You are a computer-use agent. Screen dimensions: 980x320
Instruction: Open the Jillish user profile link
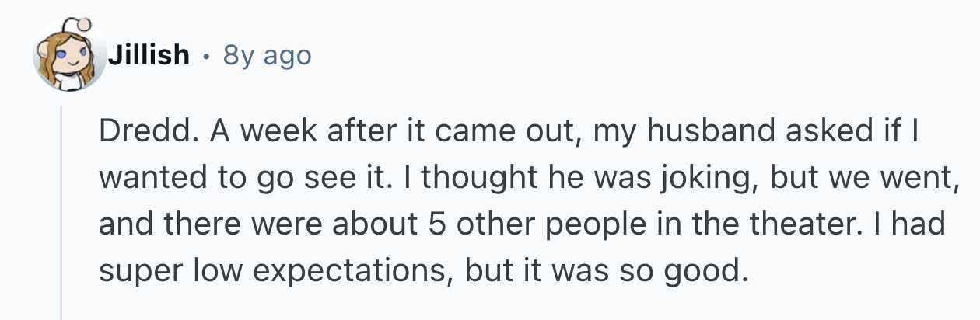[149, 55]
